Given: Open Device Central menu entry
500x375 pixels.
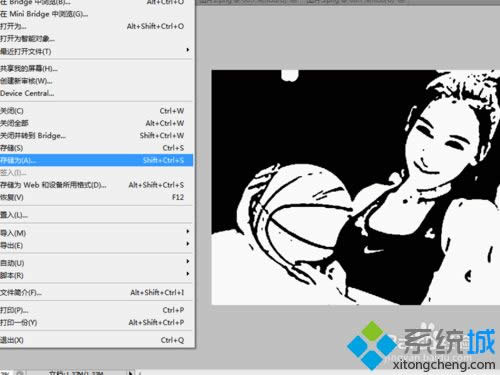Looking at the screenshot, I should 96,93.
